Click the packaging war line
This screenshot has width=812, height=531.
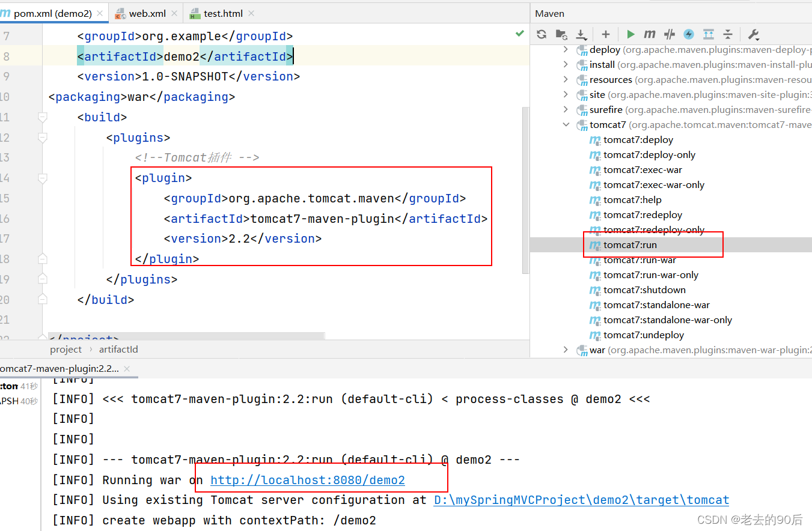pyautogui.click(x=142, y=97)
